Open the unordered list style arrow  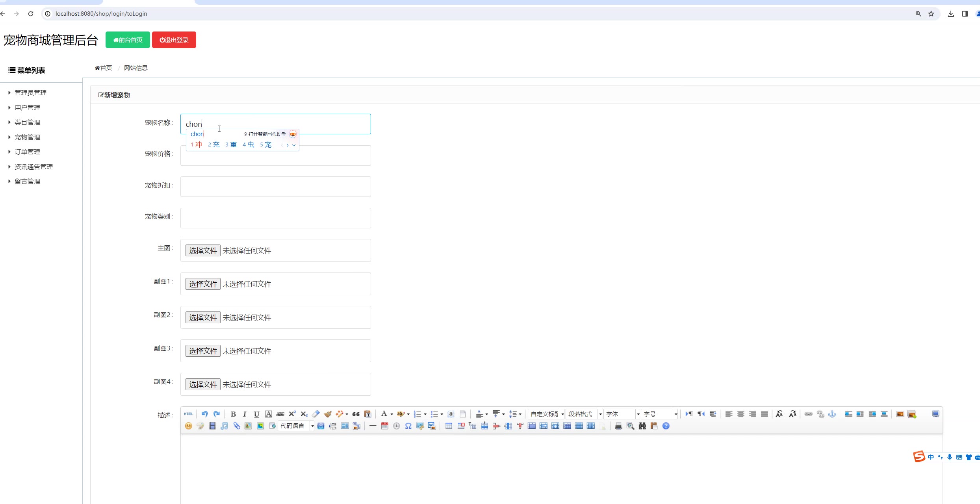(442, 414)
